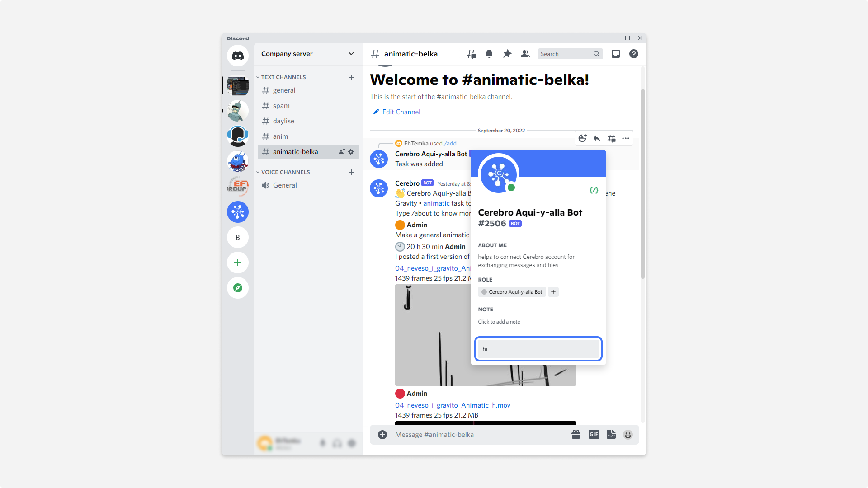The width and height of the screenshot is (868, 488).
Task: Add a server with green plus
Action: [238, 263]
